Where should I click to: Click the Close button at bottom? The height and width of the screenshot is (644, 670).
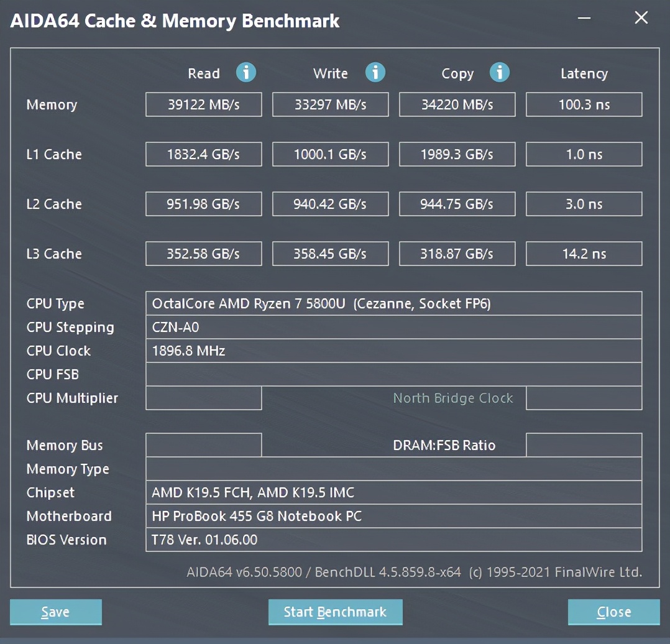pos(613,612)
